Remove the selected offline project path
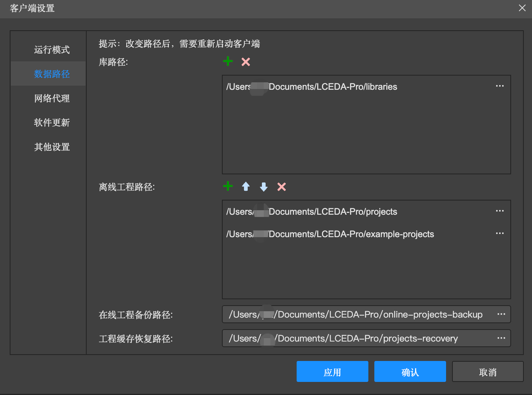 [x=282, y=187]
